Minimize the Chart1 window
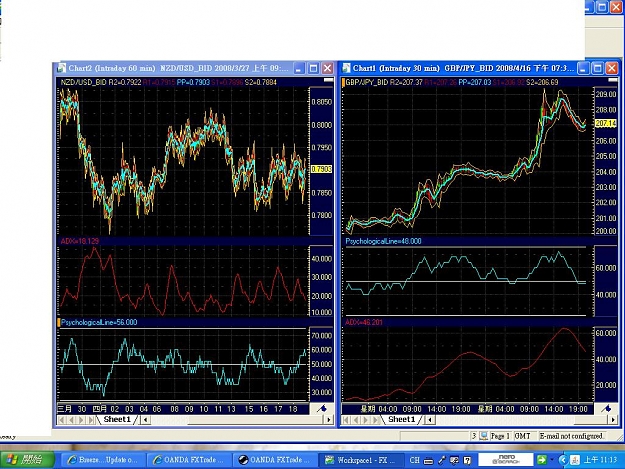The height and width of the screenshot is (469, 625). click(x=584, y=68)
